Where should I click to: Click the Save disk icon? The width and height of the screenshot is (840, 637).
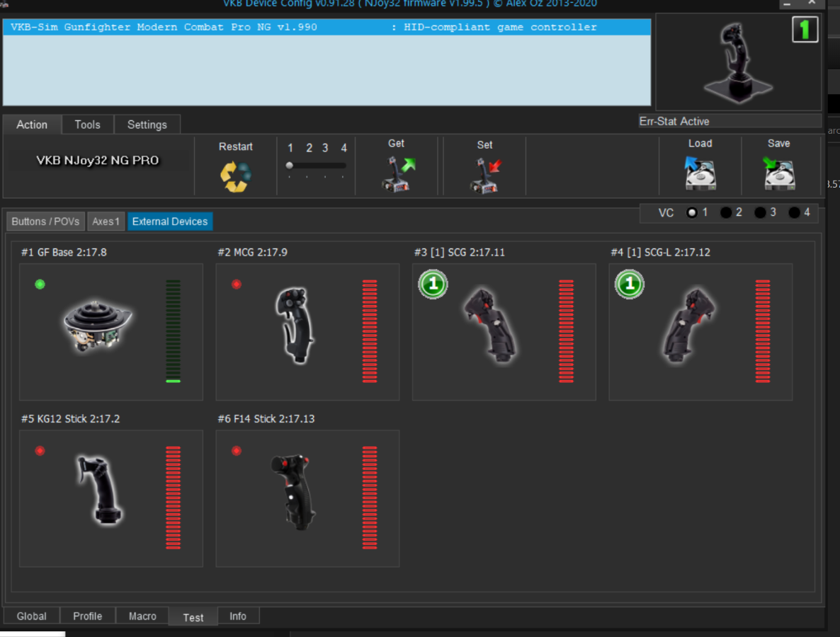coord(779,173)
